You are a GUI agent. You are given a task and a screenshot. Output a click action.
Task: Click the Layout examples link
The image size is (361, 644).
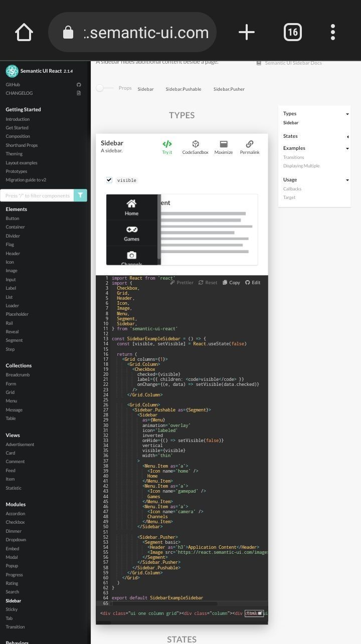click(x=22, y=163)
